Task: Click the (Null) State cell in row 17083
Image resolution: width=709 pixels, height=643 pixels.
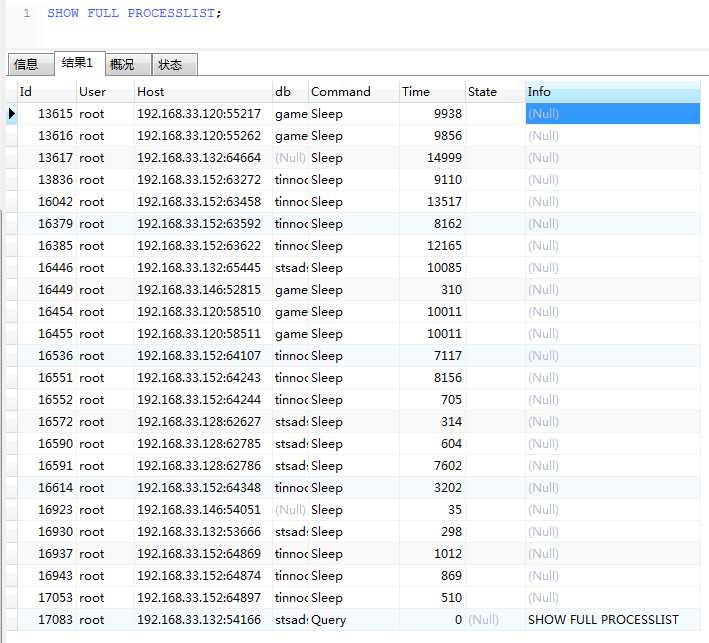Action: point(496,620)
